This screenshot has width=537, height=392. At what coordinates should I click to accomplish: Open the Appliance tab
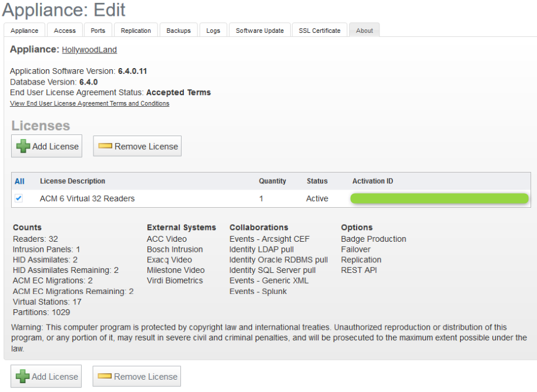pos(25,31)
